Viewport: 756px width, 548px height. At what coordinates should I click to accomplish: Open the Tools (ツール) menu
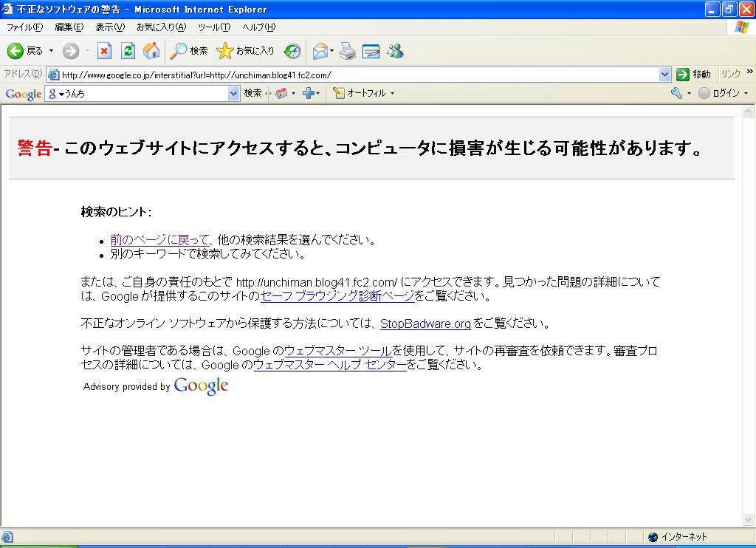[214, 27]
